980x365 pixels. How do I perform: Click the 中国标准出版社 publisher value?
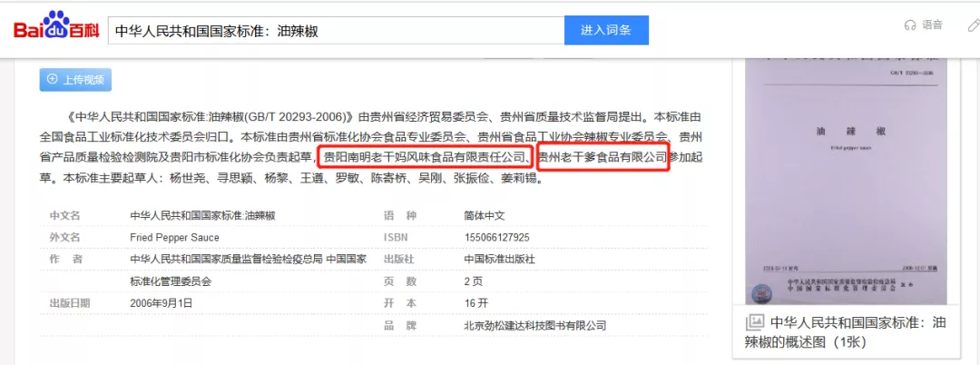499,260
